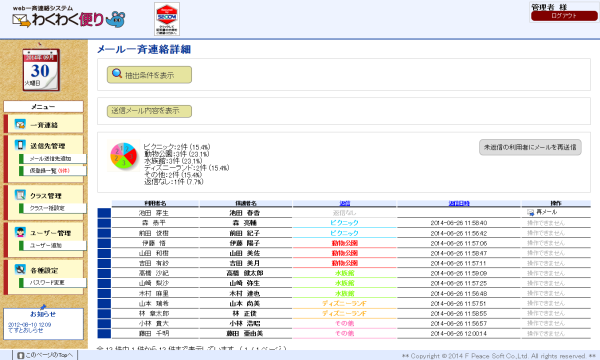The height and width of the screenshot is (360, 600).
Task: Click user name 小林 貴大
Action: click(x=154, y=323)
